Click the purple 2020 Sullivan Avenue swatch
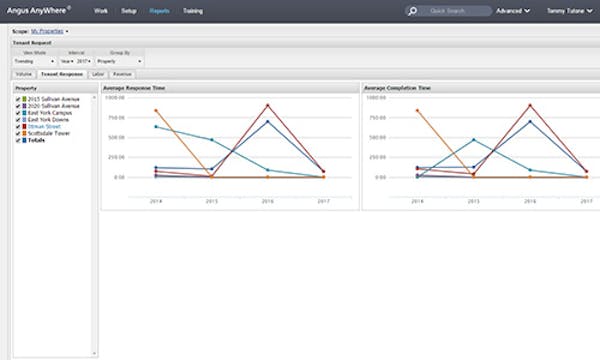The width and height of the screenshot is (600, 360). pyautogui.click(x=24, y=106)
